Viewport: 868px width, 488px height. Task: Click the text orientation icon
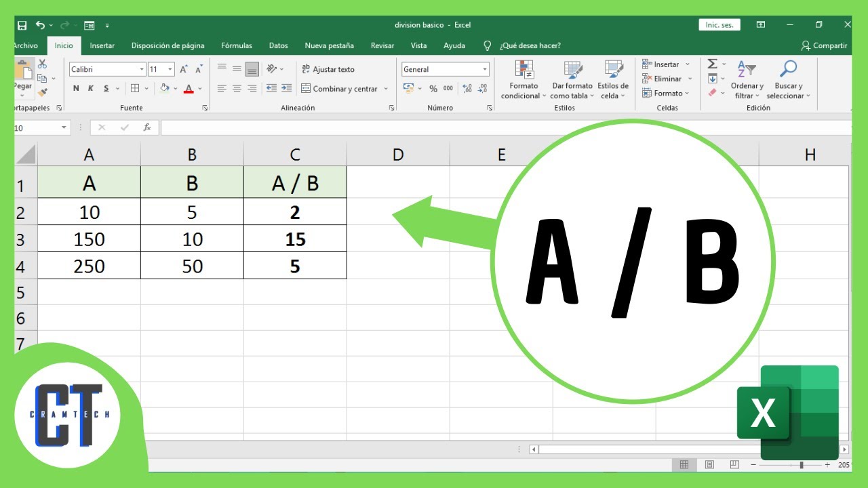point(272,68)
